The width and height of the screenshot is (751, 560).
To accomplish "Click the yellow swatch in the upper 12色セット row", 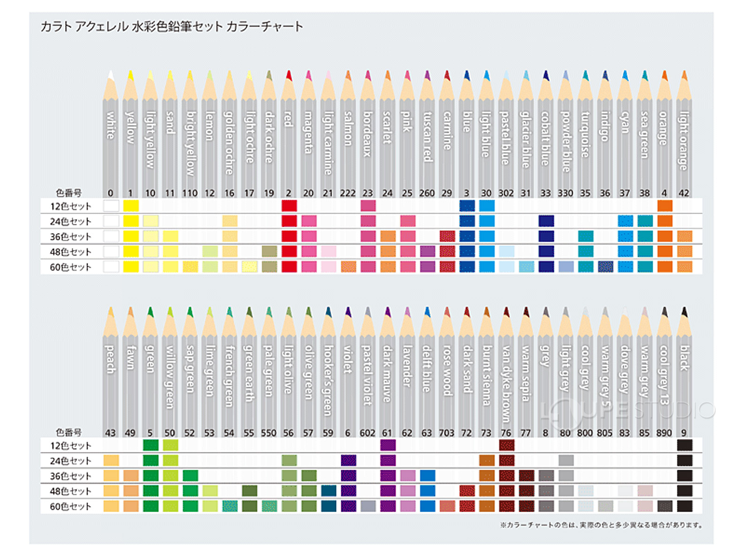I will [130, 206].
